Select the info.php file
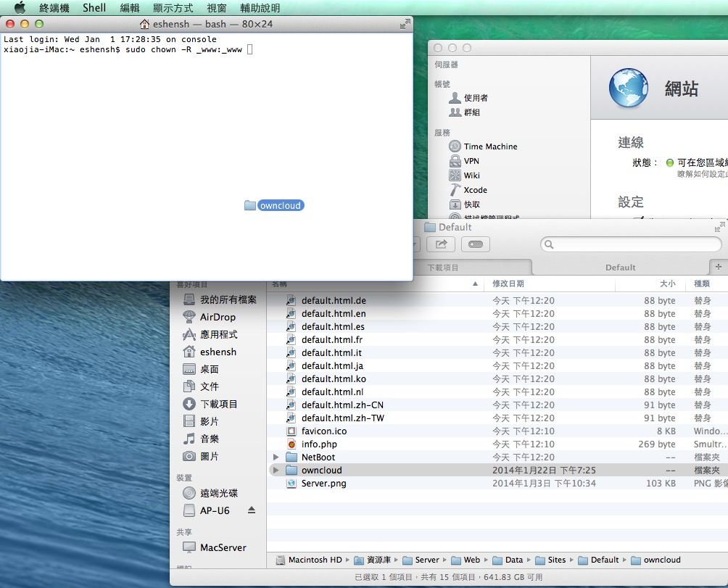This screenshot has height=588, width=728. pos(319,444)
